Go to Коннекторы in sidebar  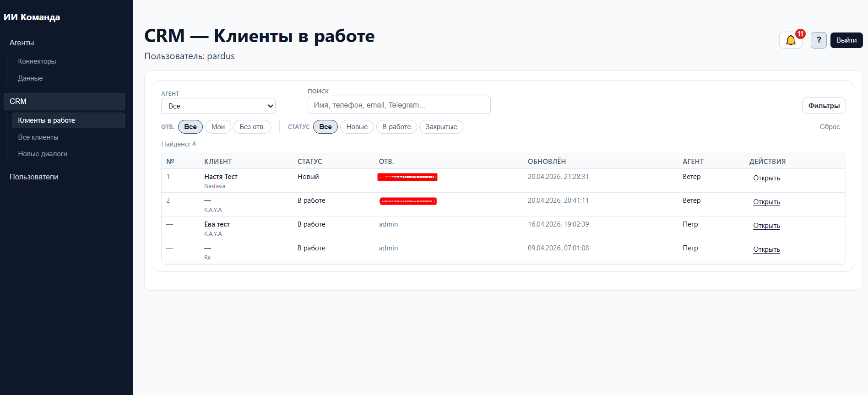pyautogui.click(x=37, y=61)
